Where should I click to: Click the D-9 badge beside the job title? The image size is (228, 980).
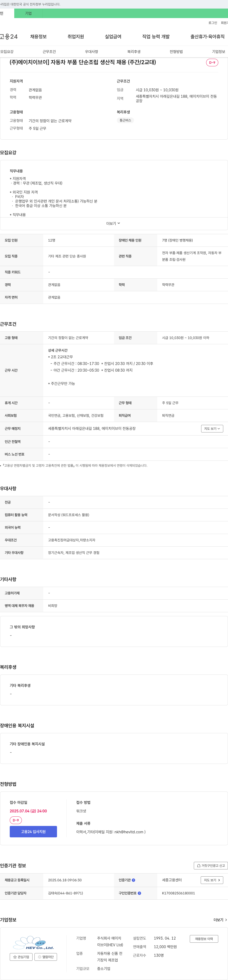point(212,62)
